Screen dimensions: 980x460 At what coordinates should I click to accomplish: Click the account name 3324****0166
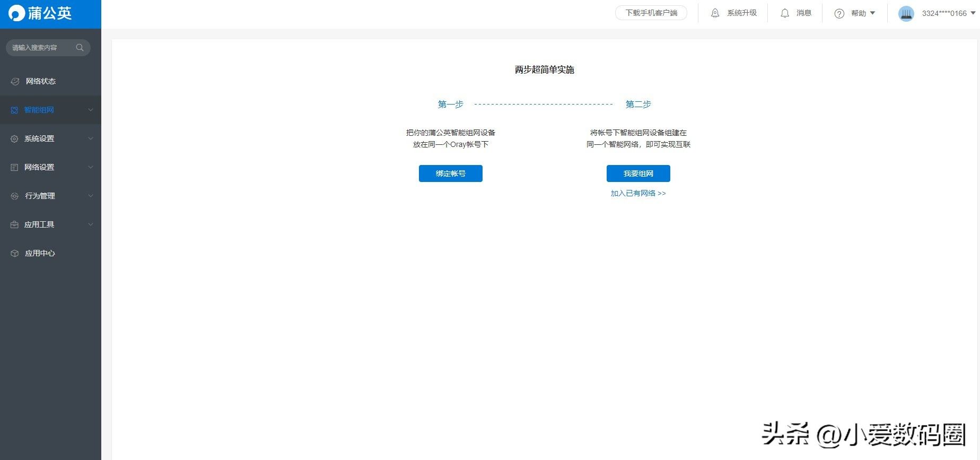coord(944,13)
